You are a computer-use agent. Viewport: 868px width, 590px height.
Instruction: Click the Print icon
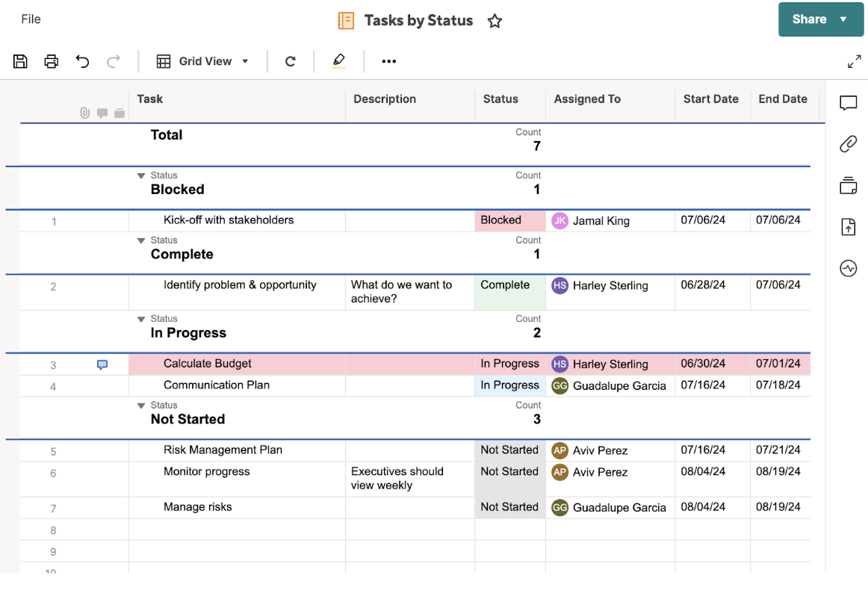(52, 61)
